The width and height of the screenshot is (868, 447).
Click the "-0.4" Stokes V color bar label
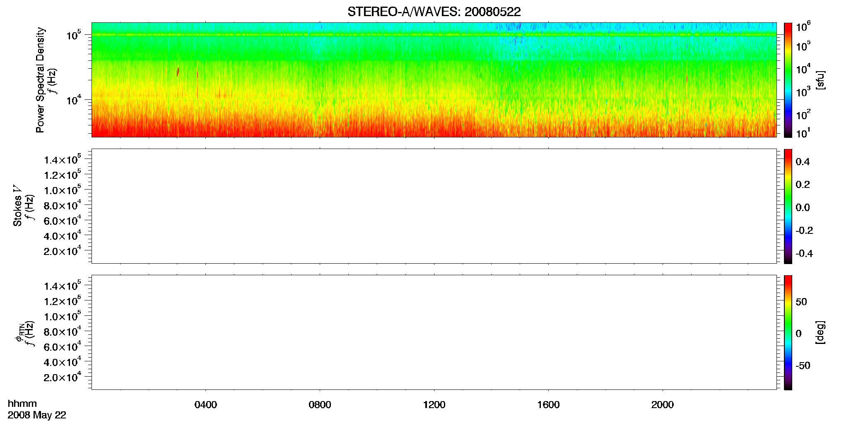804,254
